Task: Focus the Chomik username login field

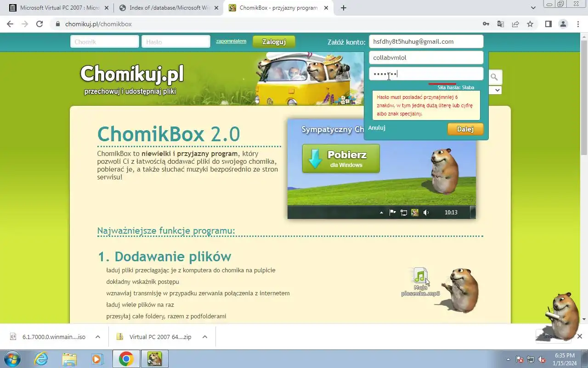Action: tap(105, 41)
